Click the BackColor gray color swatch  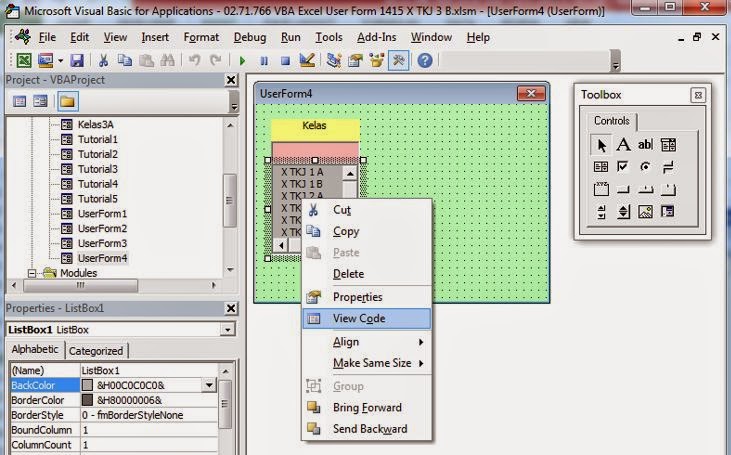pyautogui.click(x=87, y=386)
